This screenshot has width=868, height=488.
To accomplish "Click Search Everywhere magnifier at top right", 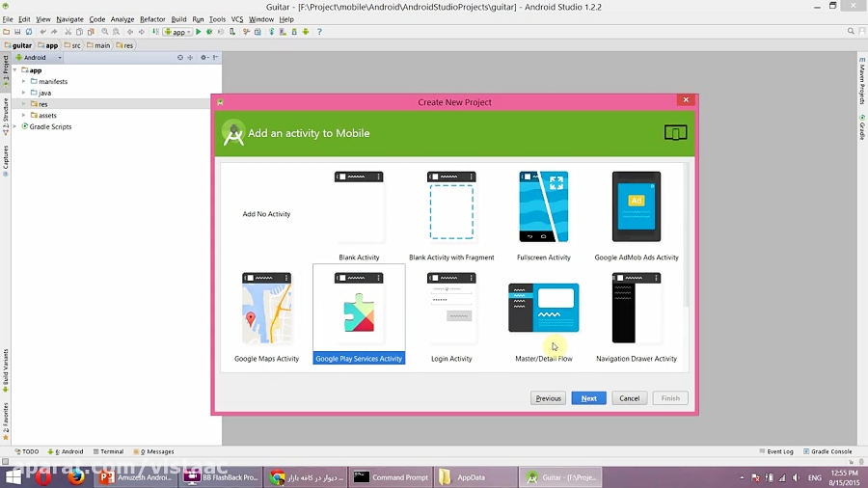I will coord(851,32).
